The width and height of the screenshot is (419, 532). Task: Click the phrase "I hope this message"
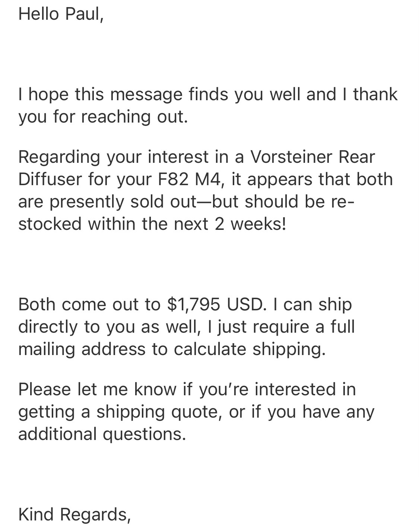(100, 94)
